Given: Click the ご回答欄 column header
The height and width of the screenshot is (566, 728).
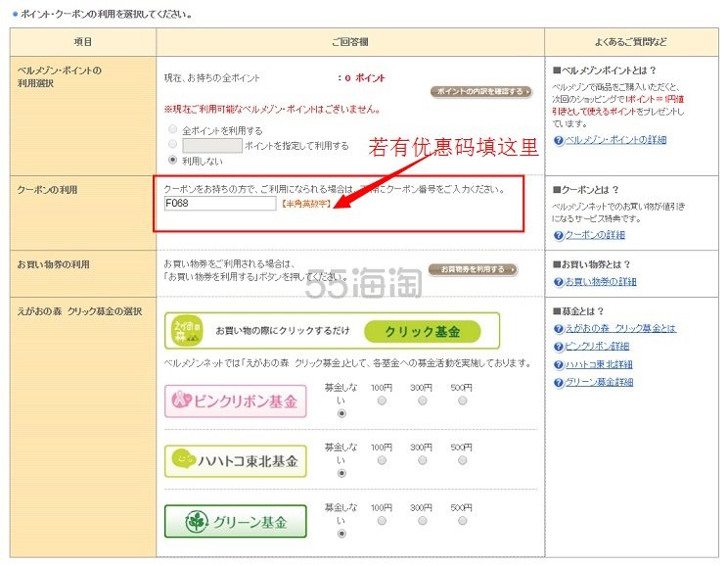Looking at the screenshot, I should click(350, 42).
